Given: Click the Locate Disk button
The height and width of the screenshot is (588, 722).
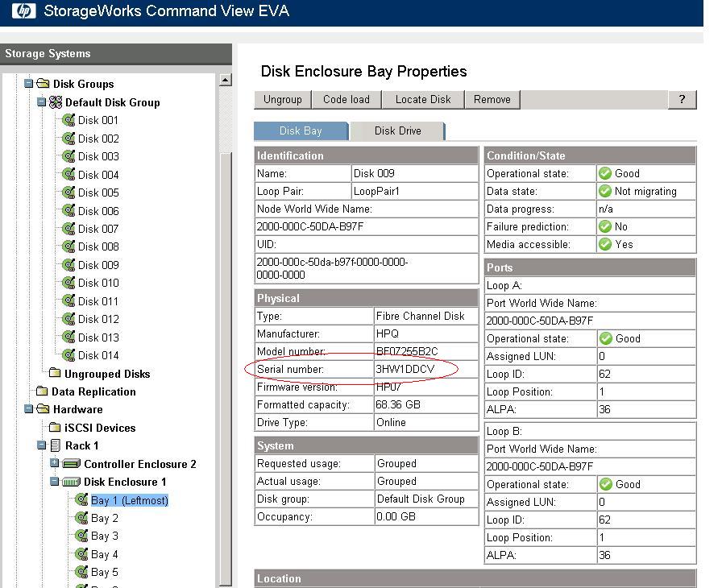Looking at the screenshot, I should click(x=423, y=99).
